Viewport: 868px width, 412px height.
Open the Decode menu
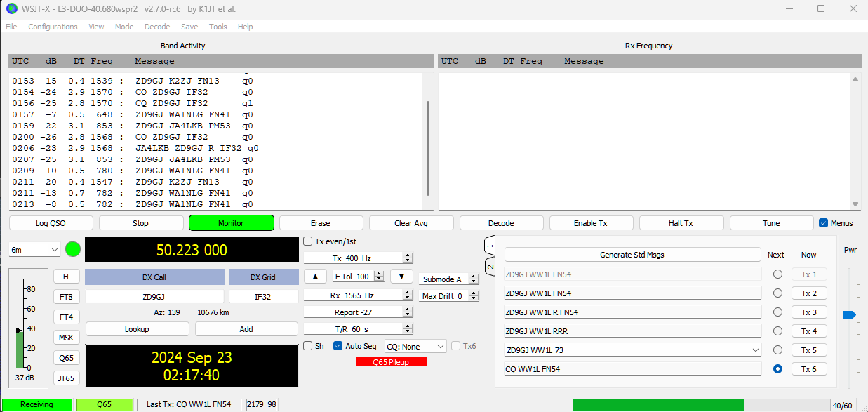(x=157, y=27)
